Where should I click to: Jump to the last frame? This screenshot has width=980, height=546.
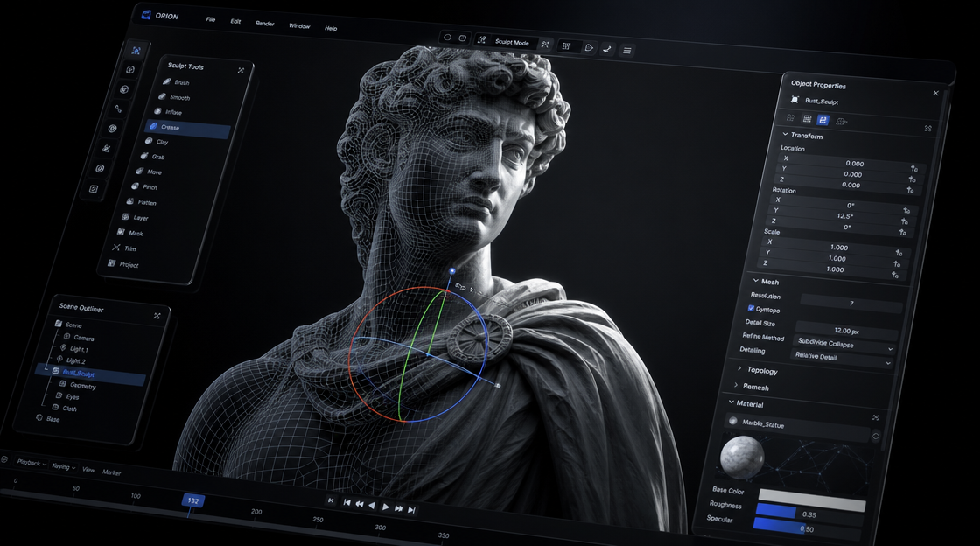click(411, 510)
